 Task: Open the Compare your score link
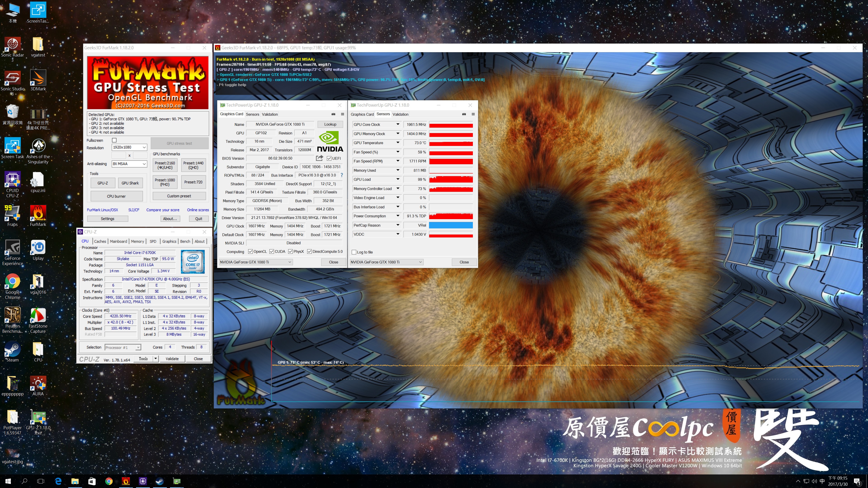tap(163, 210)
